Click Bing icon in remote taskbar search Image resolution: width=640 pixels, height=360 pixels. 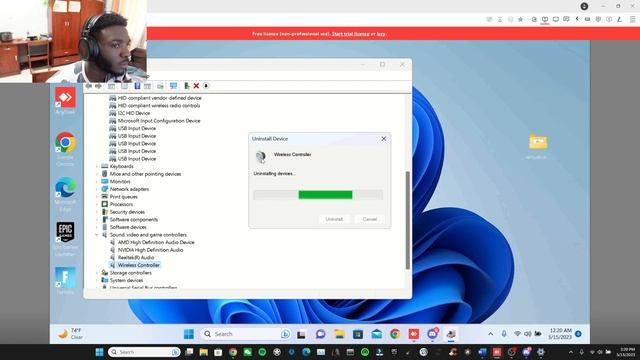(285, 334)
